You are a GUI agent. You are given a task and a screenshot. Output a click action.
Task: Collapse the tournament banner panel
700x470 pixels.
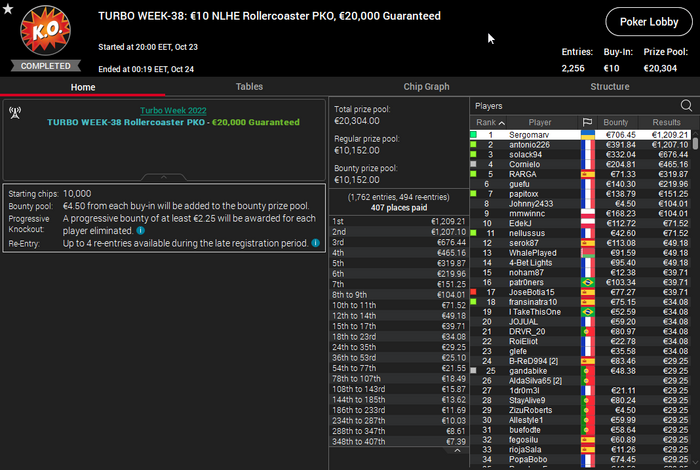164,177
